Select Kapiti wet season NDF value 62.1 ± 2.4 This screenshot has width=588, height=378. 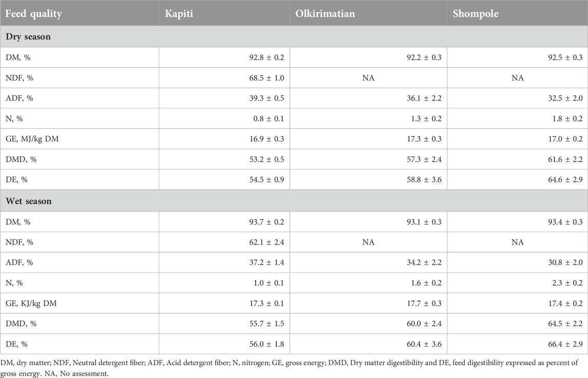pyautogui.click(x=267, y=242)
